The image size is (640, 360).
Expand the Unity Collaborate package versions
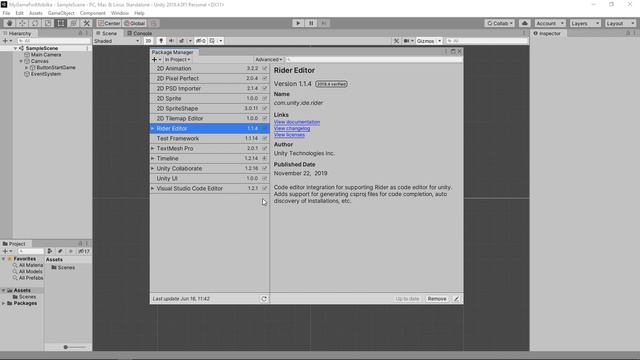[x=153, y=169]
